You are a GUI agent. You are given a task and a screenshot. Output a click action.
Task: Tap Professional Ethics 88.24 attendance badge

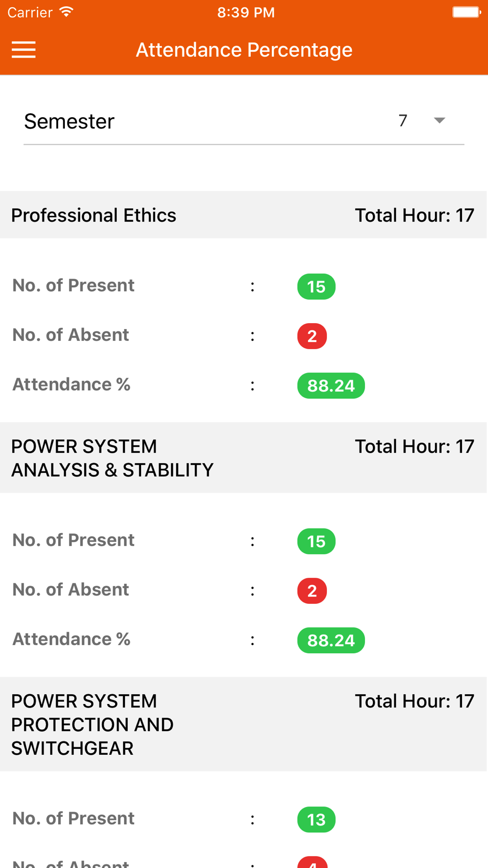(x=331, y=386)
